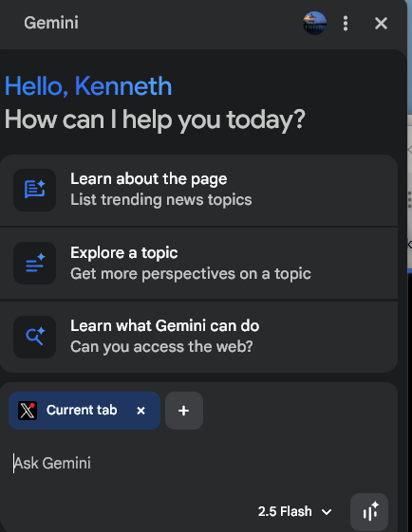The image size is (412, 532).
Task: Select 'Explore a topic' suggestion
Action: click(x=198, y=264)
